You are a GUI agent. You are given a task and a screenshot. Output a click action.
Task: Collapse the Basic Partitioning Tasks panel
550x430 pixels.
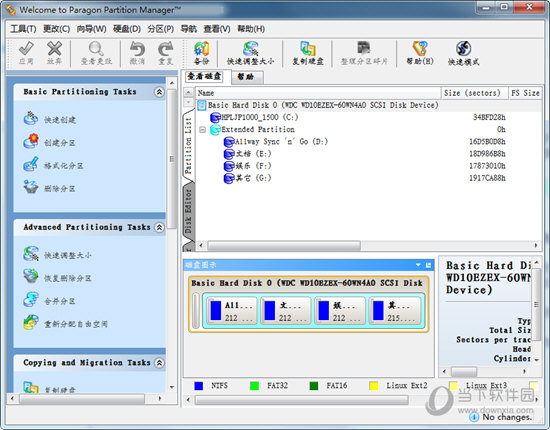coord(159,92)
